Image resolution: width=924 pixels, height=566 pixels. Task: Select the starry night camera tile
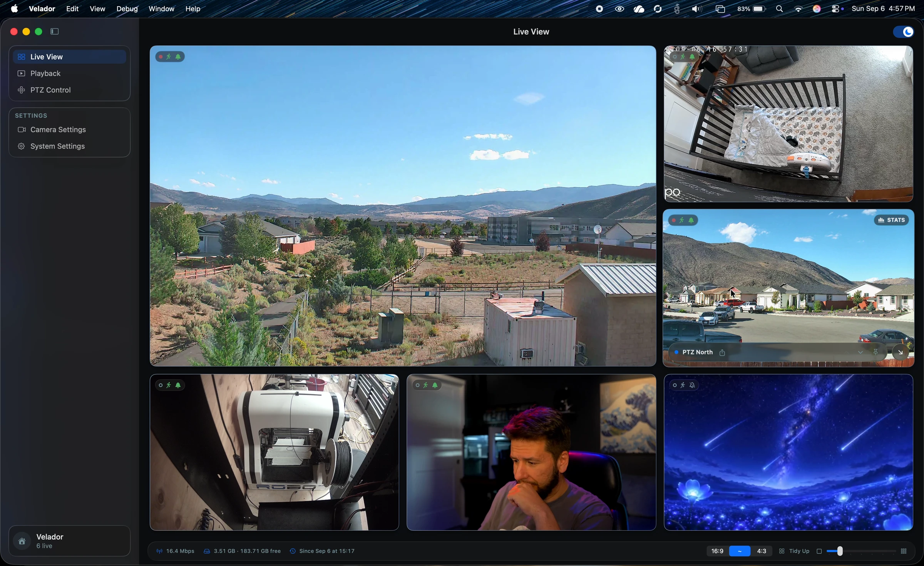(788, 453)
